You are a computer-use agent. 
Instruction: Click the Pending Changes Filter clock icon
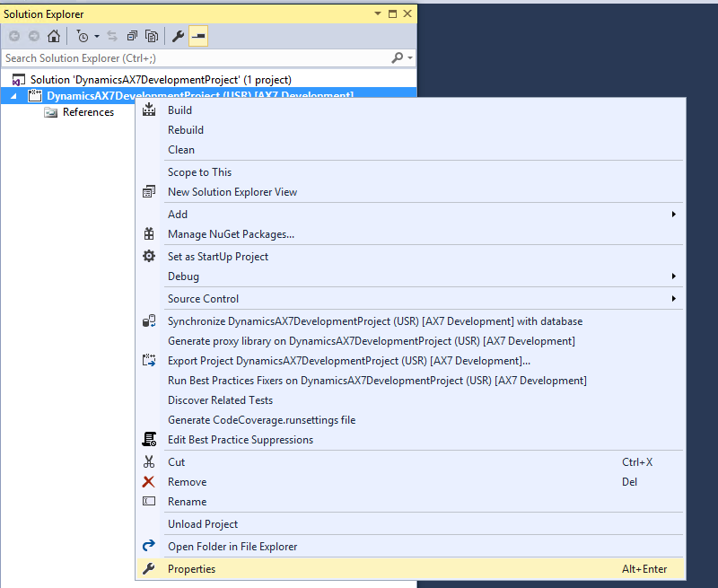point(82,36)
